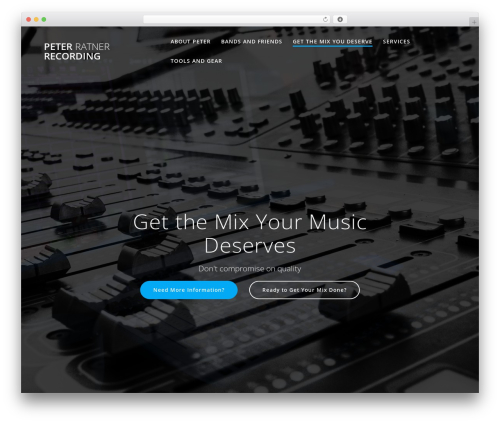Click the Need More Information? button
The image size is (500, 423).
tap(189, 290)
